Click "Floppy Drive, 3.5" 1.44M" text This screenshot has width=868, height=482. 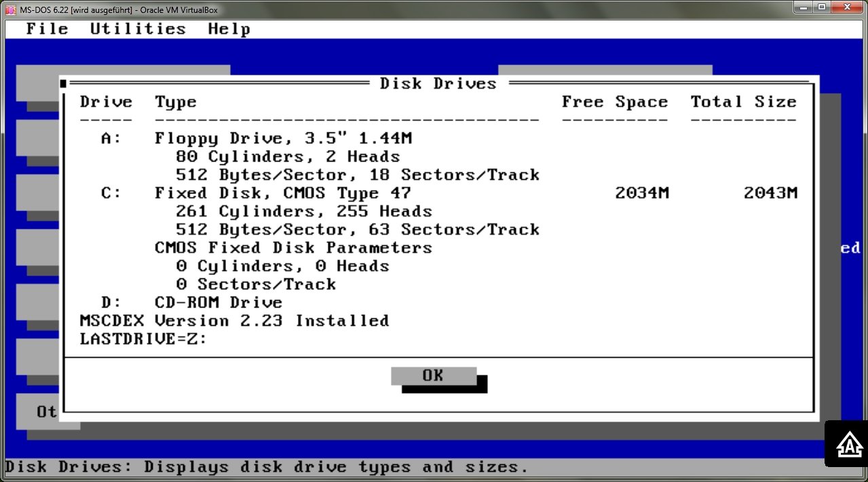(284, 138)
